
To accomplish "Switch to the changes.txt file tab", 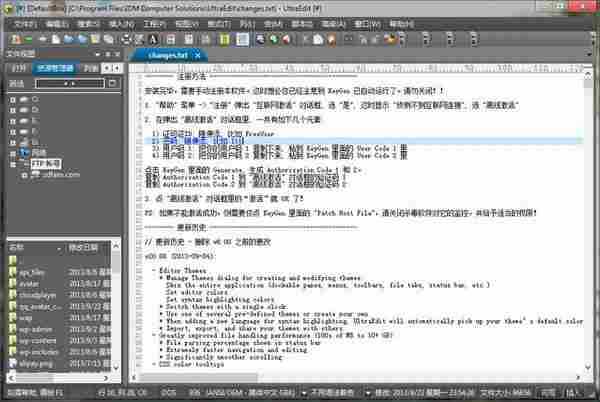I will (168, 55).
